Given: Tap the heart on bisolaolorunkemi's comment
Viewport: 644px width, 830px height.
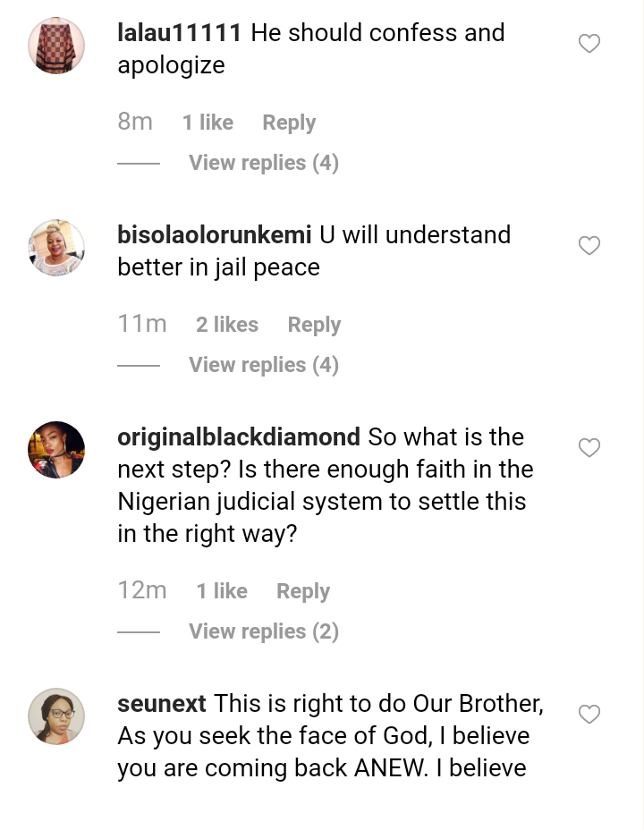Looking at the screenshot, I should click(589, 245).
